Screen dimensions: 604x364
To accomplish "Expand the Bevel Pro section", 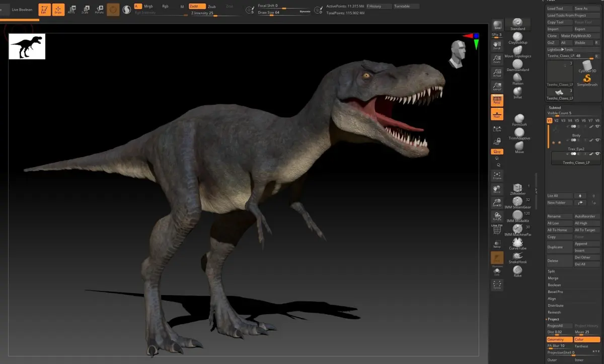I will [555, 292].
